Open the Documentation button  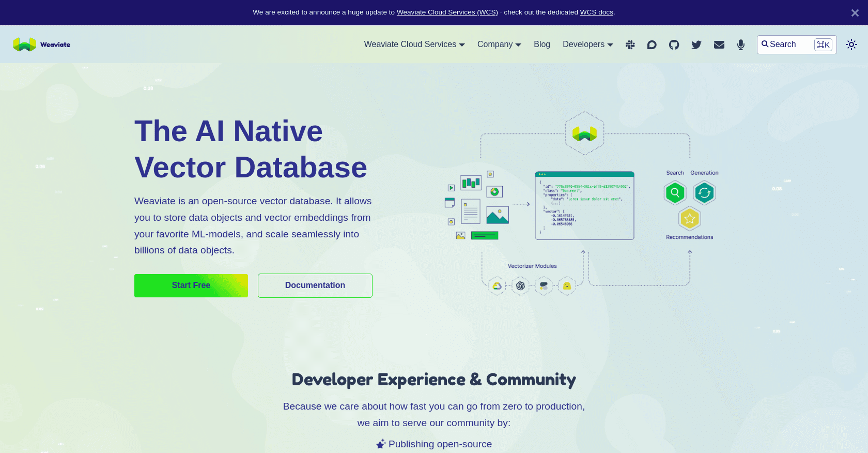pos(315,285)
